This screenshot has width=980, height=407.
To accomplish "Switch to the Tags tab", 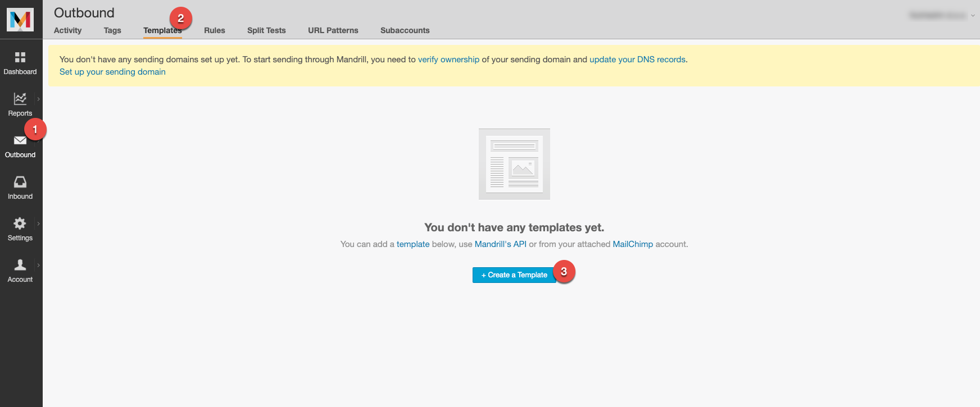I will tap(112, 30).
